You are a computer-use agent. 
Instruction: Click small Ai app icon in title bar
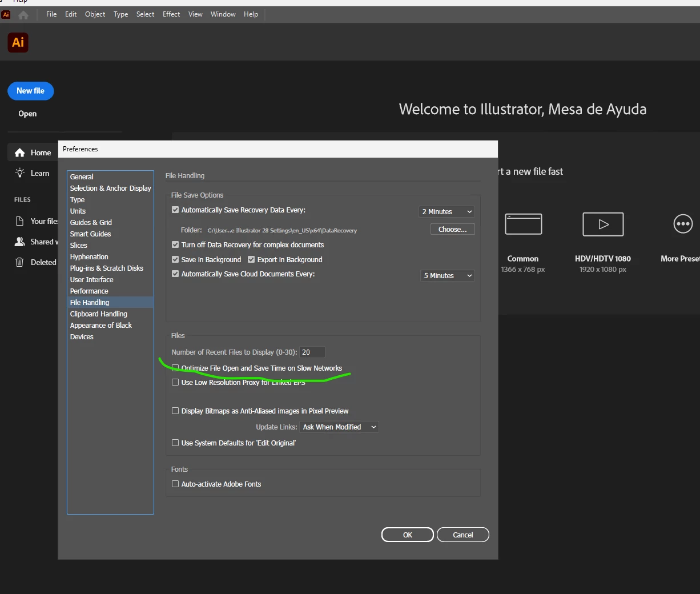(x=6, y=15)
